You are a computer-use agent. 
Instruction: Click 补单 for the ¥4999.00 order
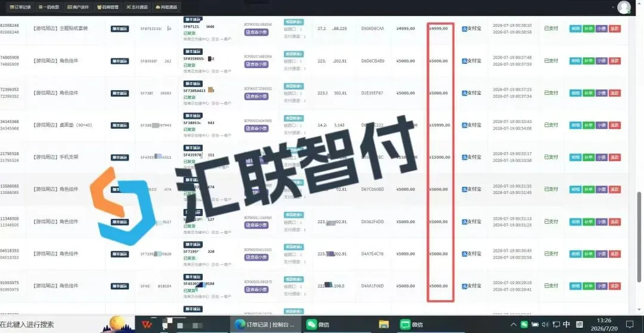pos(589,29)
